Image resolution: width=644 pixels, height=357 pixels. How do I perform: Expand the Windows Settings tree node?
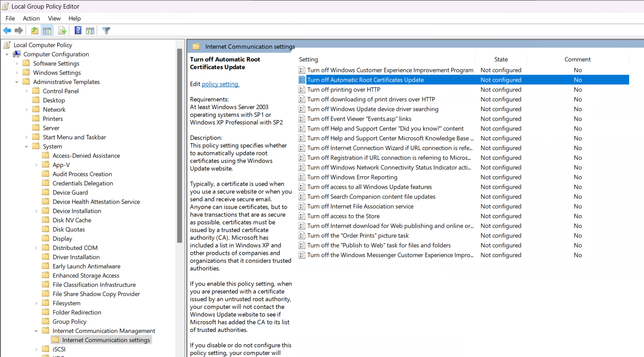(x=17, y=73)
